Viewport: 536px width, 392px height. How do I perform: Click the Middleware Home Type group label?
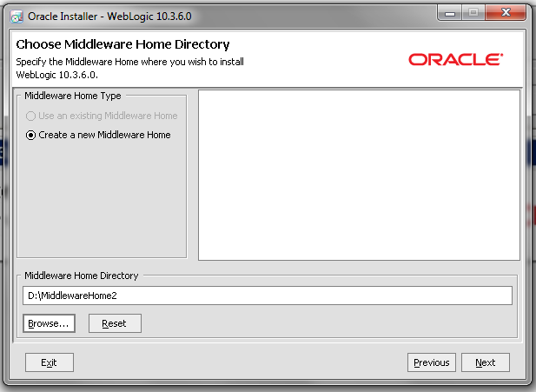[73, 96]
